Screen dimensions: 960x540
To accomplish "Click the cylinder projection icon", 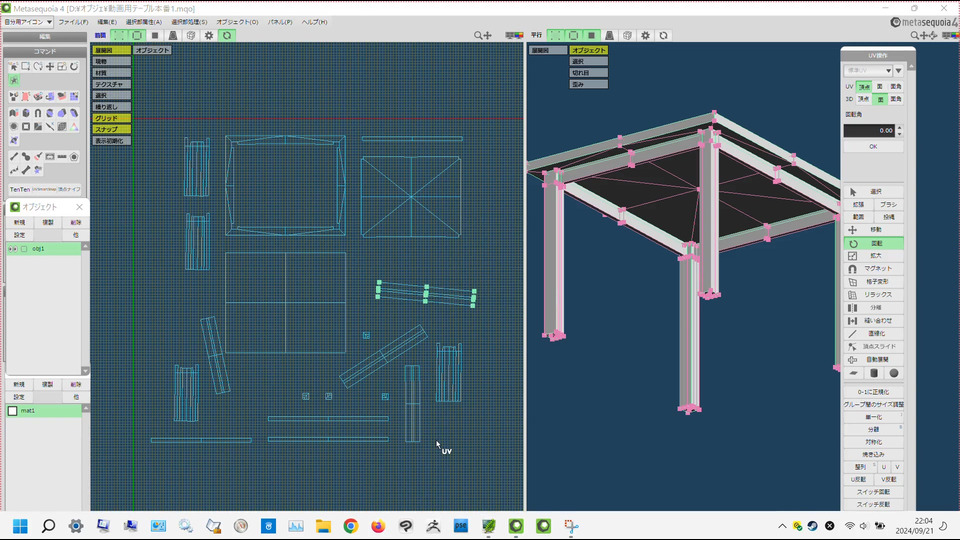I will [873, 373].
